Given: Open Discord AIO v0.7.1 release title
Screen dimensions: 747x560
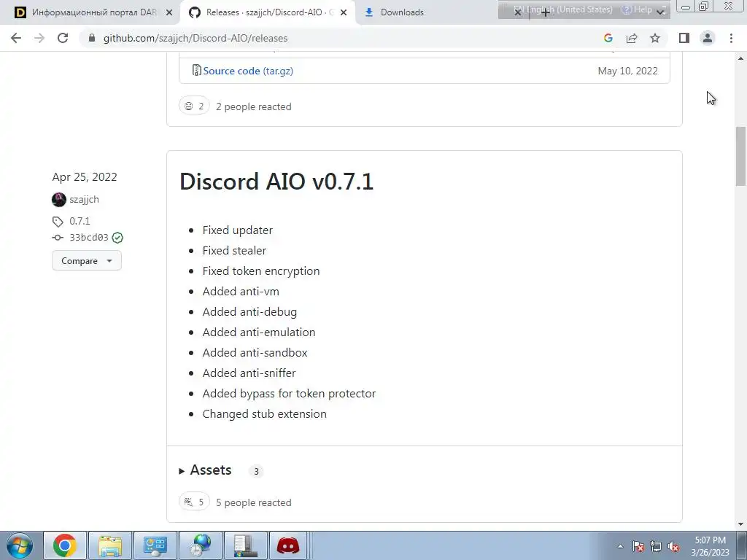Looking at the screenshot, I should tap(276, 182).
